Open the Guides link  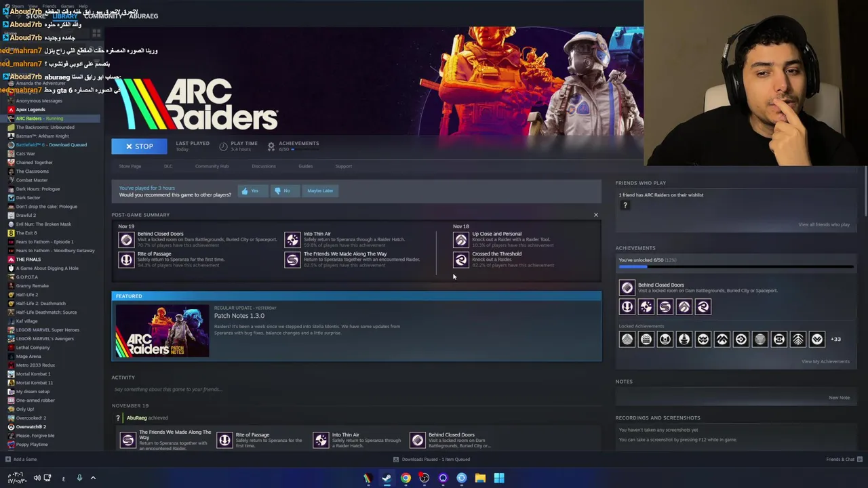point(305,166)
